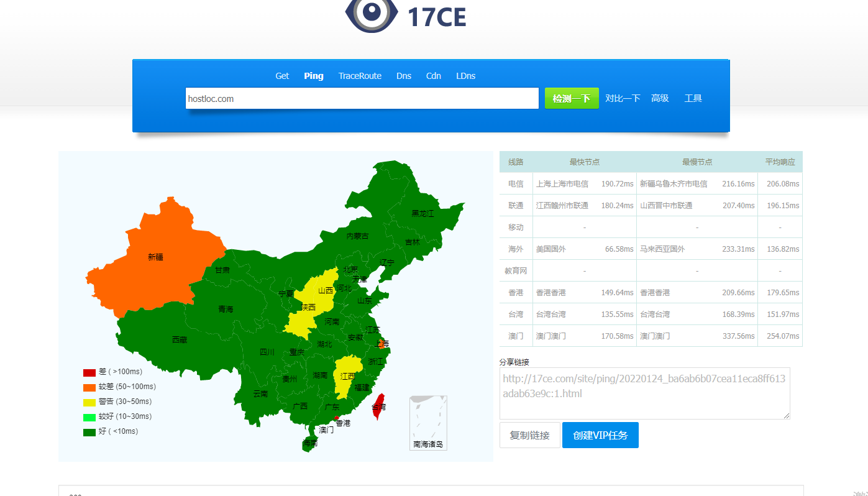Click the 66.58ms overseas fastest value
This screenshot has height=496, width=868.
[x=619, y=249]
